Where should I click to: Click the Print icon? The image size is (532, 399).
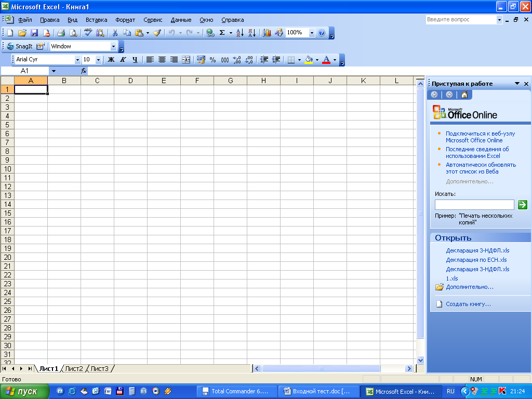[61, 33]
